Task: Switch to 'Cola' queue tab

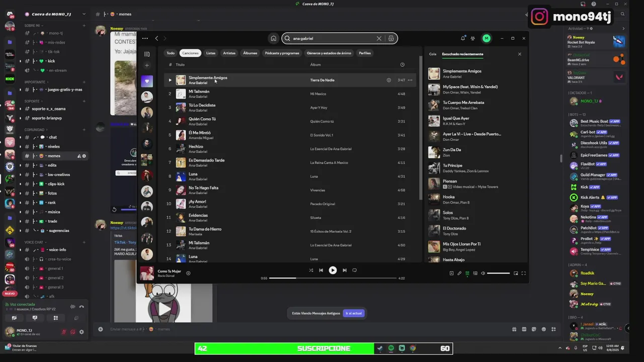Action: pyautogui.click(x=433, y=54)
